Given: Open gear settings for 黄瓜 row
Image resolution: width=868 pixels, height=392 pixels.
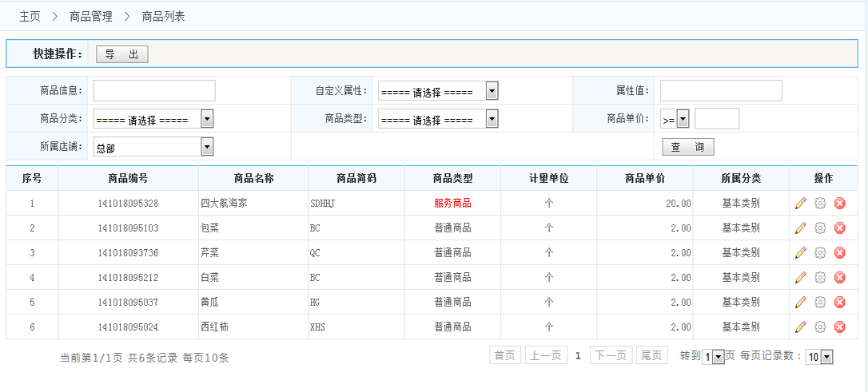Looking at the screenshot, I should click(x=819, y=303).
